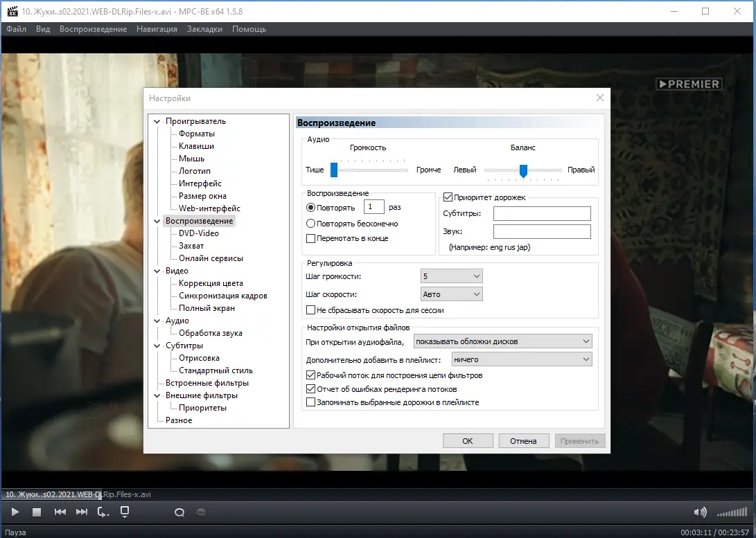Enable Не сбрасывать скорость для сессии

[x=310, y=310]
